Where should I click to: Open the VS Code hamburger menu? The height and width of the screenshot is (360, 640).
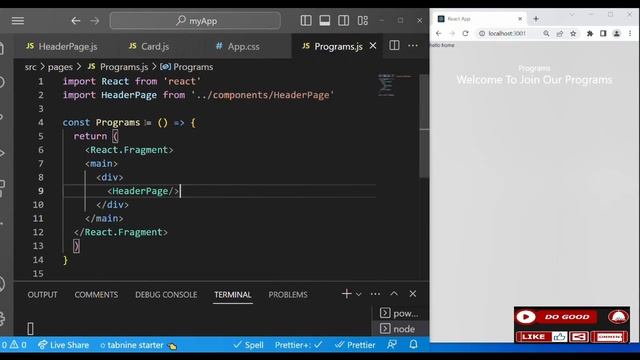[18, 20]
